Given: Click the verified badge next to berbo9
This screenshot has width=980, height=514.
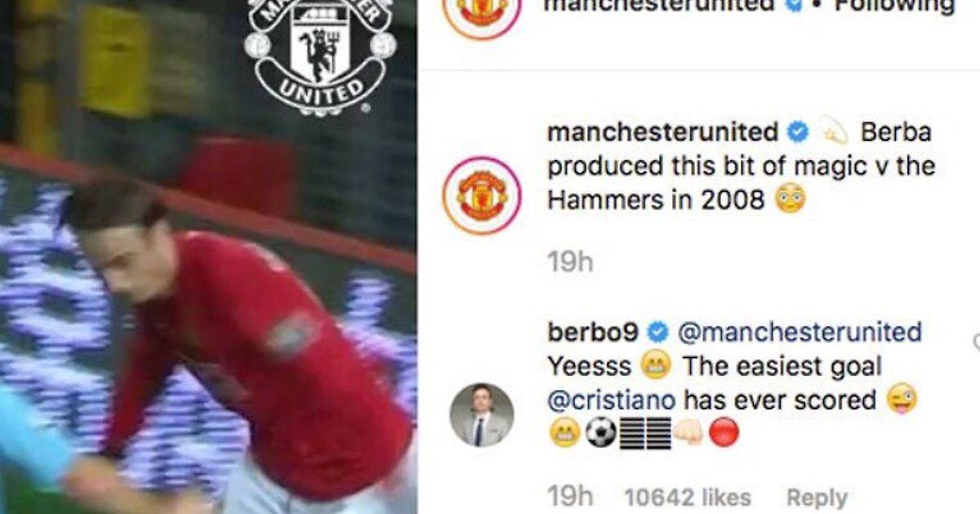Looking at the screenshot, I should pos(657,333).
